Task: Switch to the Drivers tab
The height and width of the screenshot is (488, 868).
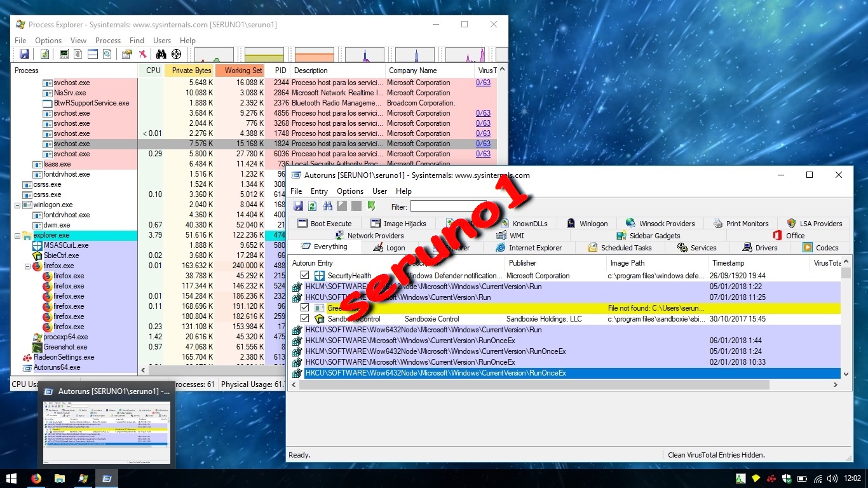Action: [760, 248]
